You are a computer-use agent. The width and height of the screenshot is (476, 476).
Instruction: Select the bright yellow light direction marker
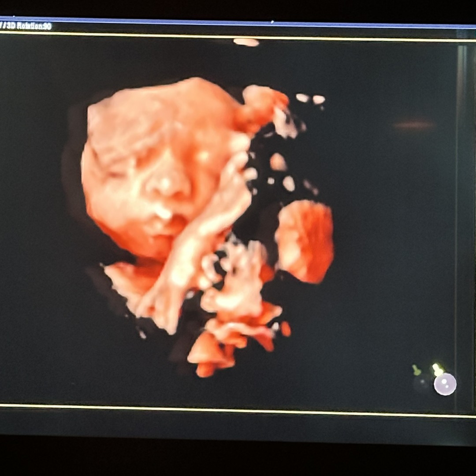(x=437, y=369)
